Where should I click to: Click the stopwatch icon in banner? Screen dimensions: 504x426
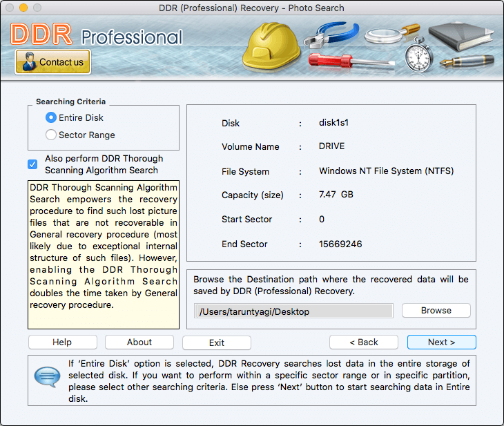[x=418, y=55]
